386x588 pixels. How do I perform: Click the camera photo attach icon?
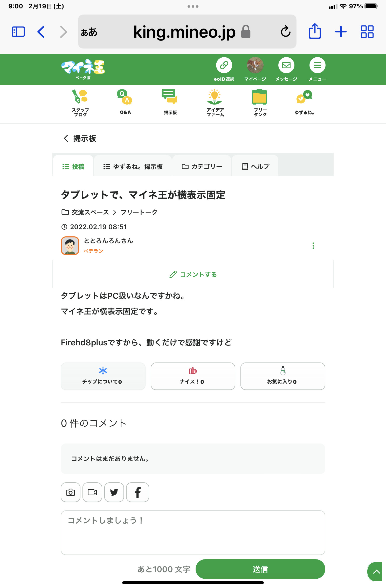tap(71, 492)
